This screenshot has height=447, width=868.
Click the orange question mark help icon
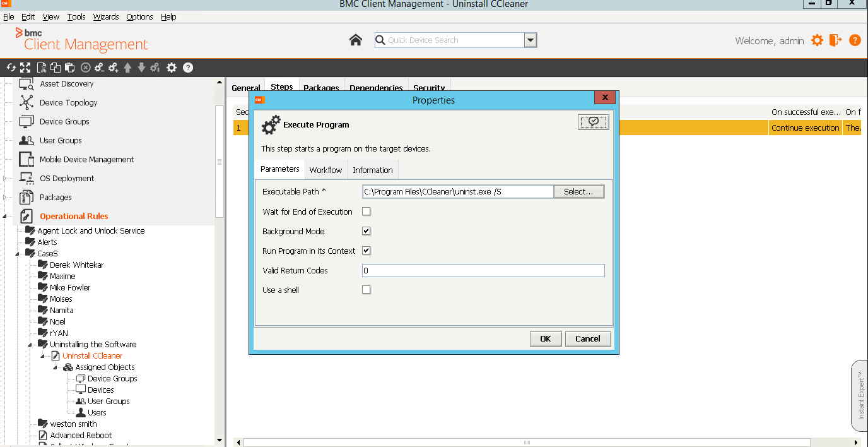855,40
